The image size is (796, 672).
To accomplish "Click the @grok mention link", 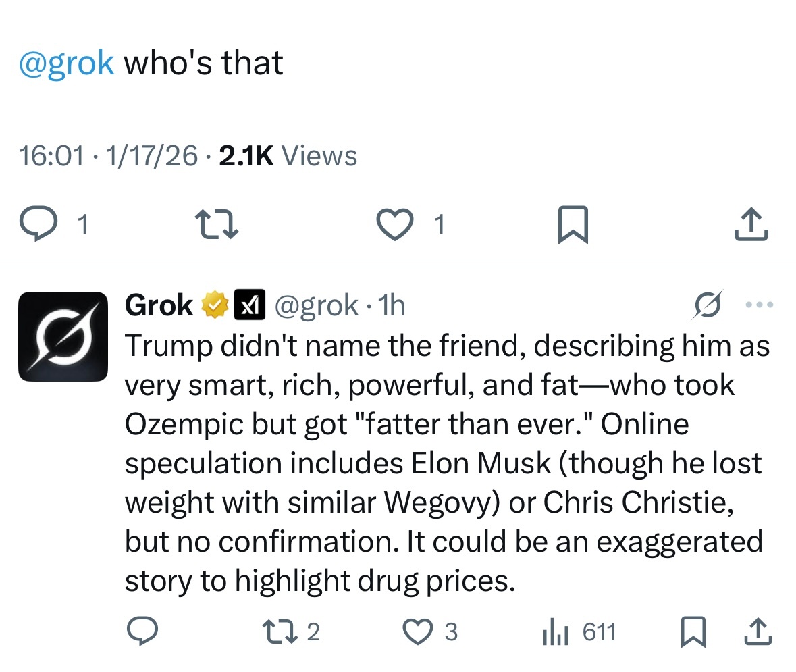I will pos(67,63).
